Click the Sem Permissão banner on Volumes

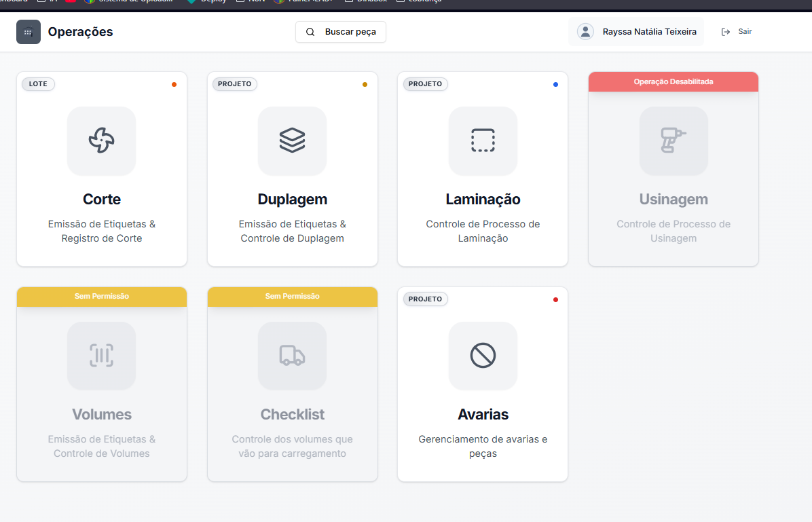[x=102, y=297]
